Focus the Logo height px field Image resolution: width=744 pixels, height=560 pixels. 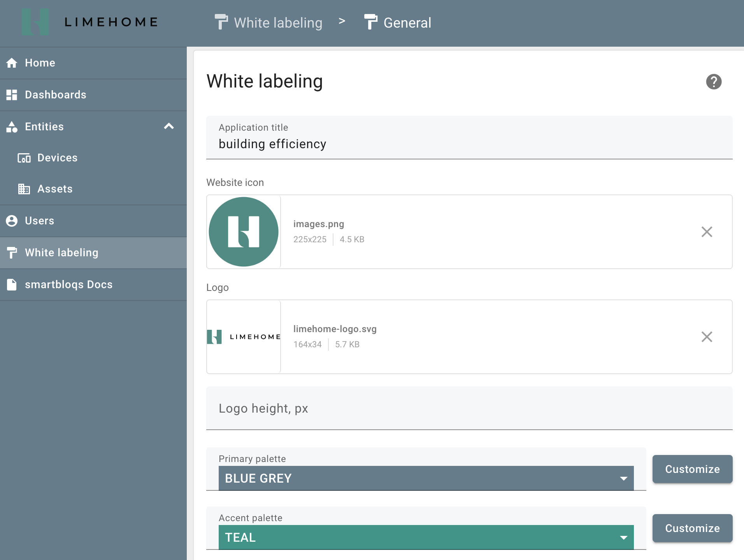(469, 408)
